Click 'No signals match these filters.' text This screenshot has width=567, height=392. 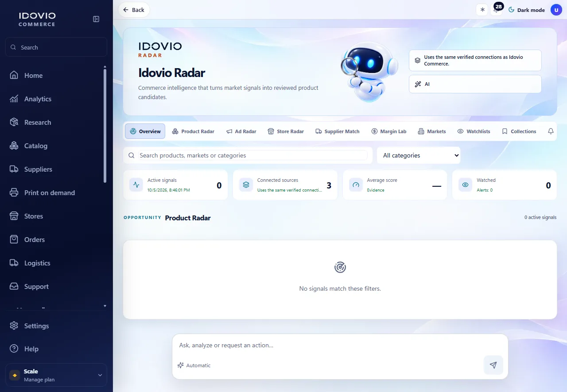[x=340, y=288]
